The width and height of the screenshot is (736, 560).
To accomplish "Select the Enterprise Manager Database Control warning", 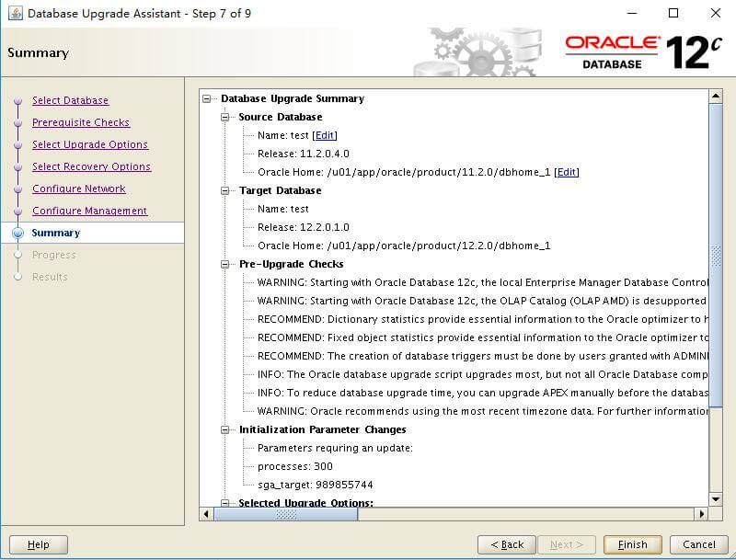I will coord(482,283).
